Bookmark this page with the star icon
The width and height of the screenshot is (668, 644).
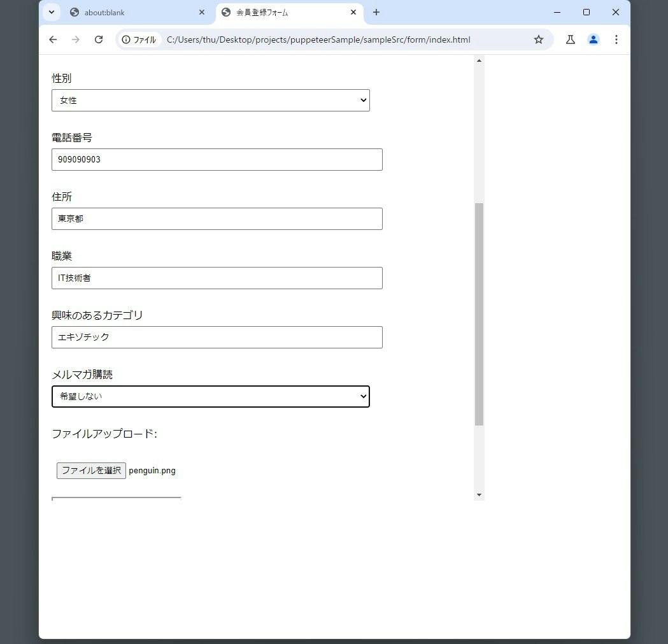point(539,39)
